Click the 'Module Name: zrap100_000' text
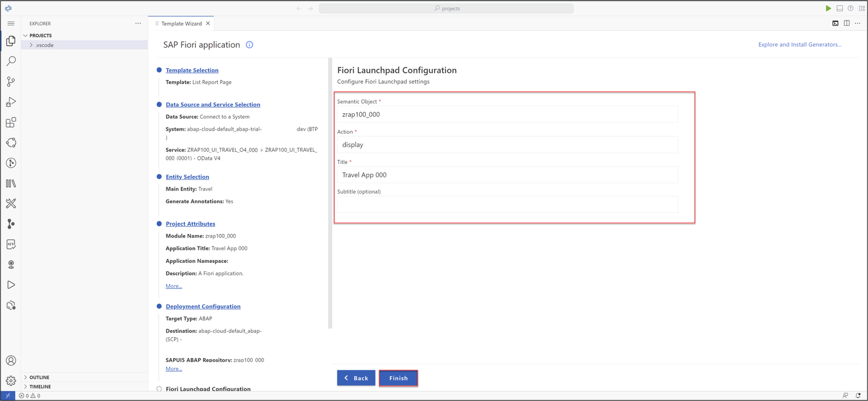Screen dimensions: 868x401 coord(201,236)
